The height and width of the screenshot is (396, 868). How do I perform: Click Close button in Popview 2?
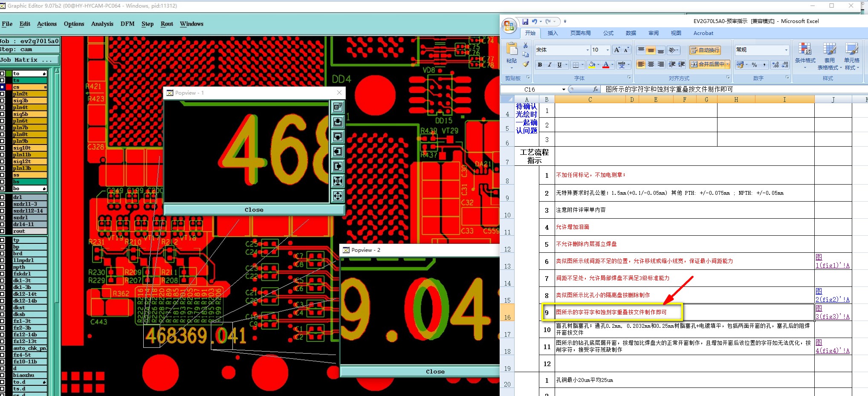point(435,372)
